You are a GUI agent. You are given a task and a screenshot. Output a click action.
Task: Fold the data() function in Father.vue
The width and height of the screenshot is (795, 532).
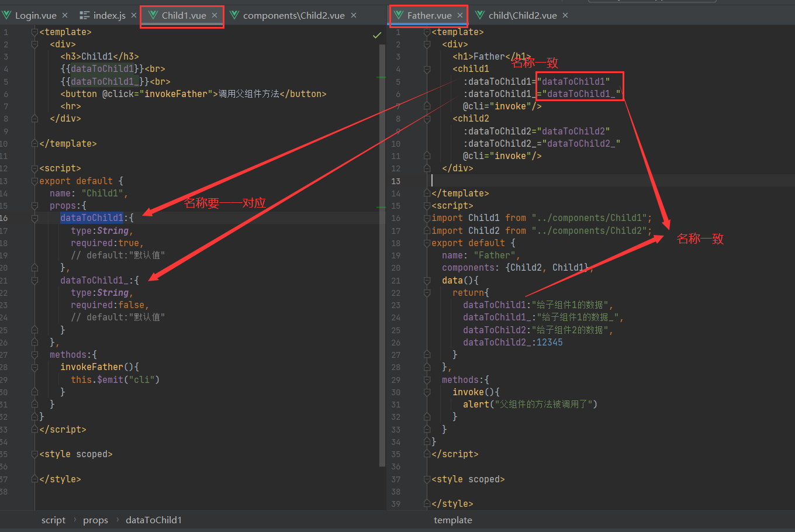tap(427, 280)
